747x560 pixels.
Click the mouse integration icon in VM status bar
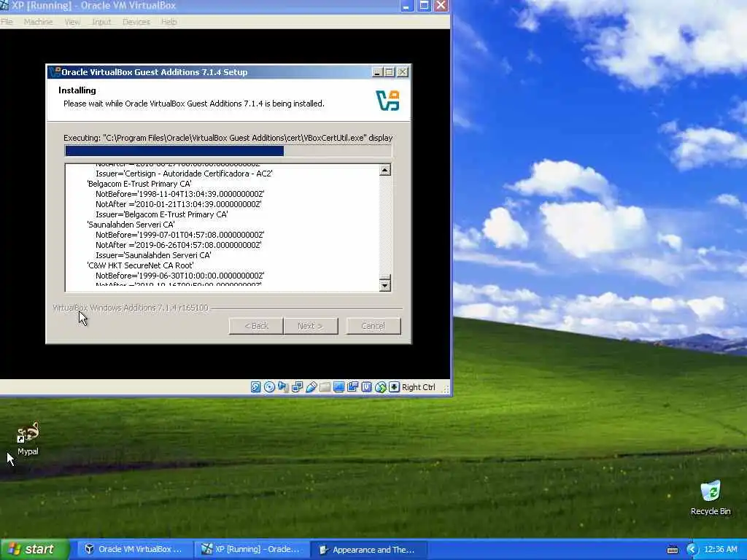coord(380,387)
